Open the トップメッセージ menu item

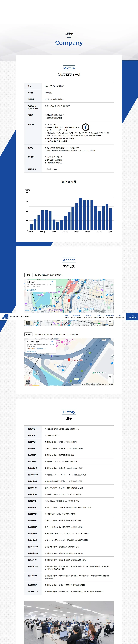pyautogui.click(x=76, y=317)
